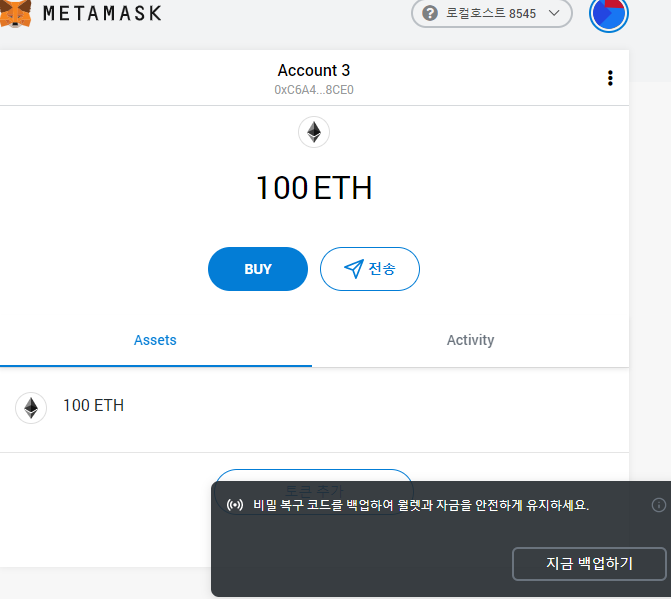This screenshot has height=599, width=671.
Task: Click the Ethereum icon in the asset list
Action: click(x=31, y=408)
